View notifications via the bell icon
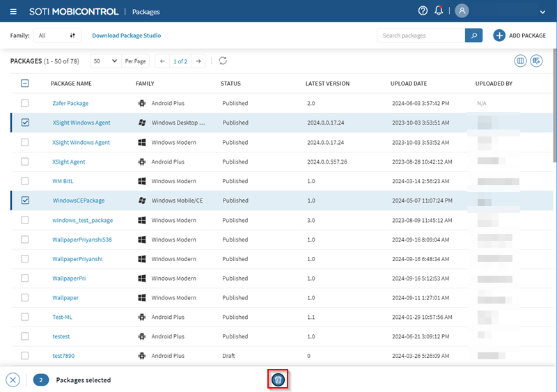Viewport: 557px width, 392px height. 439,11
